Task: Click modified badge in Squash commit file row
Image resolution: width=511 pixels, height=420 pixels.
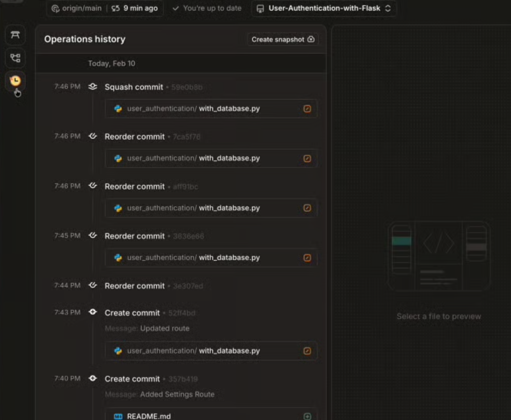Action: 307,109
